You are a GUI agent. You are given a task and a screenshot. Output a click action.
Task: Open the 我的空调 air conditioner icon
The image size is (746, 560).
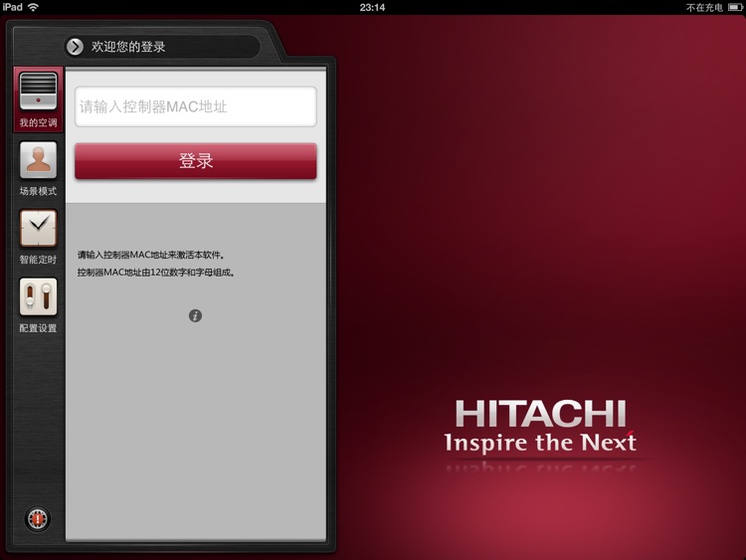click(x=38, y=92)
